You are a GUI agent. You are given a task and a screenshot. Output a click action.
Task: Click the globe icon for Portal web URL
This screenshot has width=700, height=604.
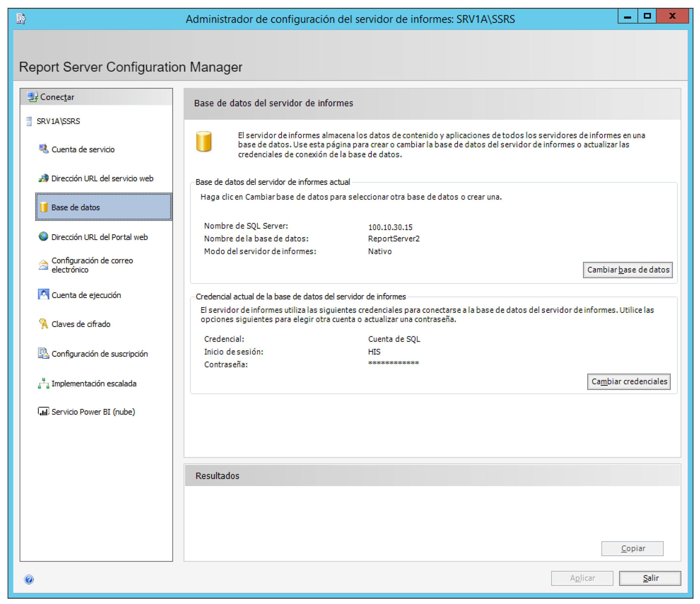[x=43, y=237]
